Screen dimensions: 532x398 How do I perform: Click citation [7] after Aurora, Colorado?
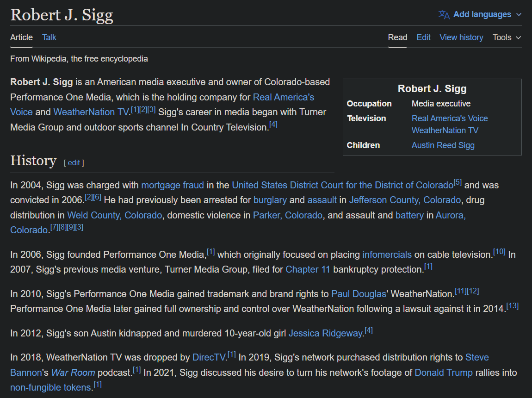[x=54, y=227]
